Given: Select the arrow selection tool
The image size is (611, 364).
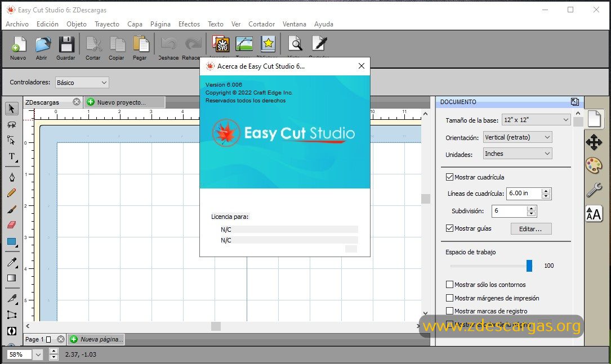Looking at the screenshot, I should tap(12, 109).
